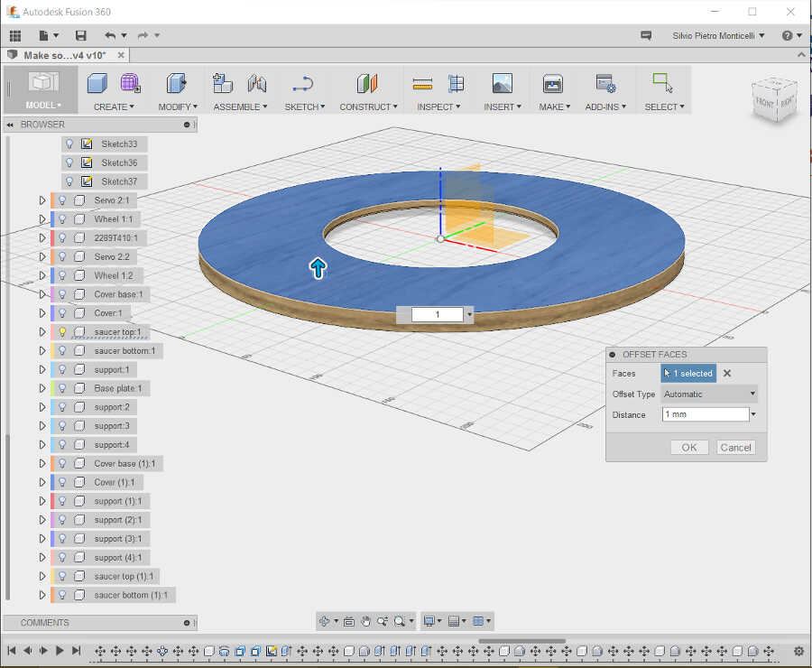Select the Fit zoom icon
The width and height of the screenshot is (812, 668).
(x=401, y=621)
